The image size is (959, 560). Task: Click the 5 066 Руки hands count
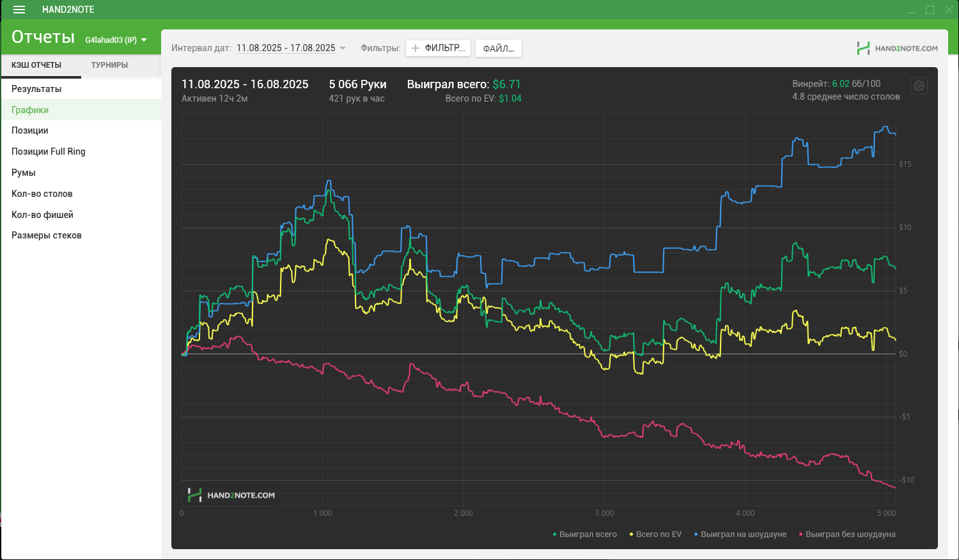(358, 84)
